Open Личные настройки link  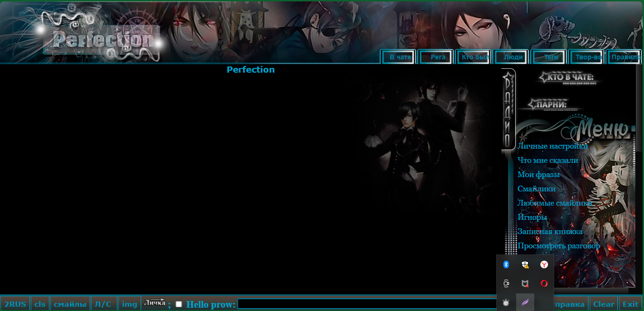(553, 146)
